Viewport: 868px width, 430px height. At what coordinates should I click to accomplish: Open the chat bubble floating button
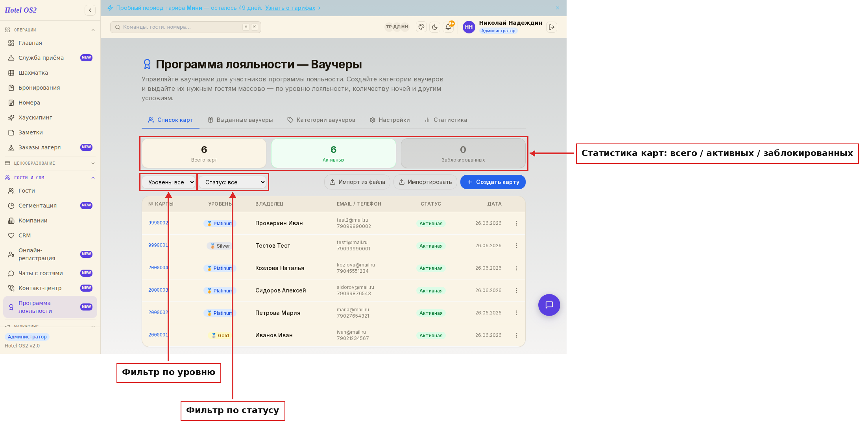tap(549, 305)
